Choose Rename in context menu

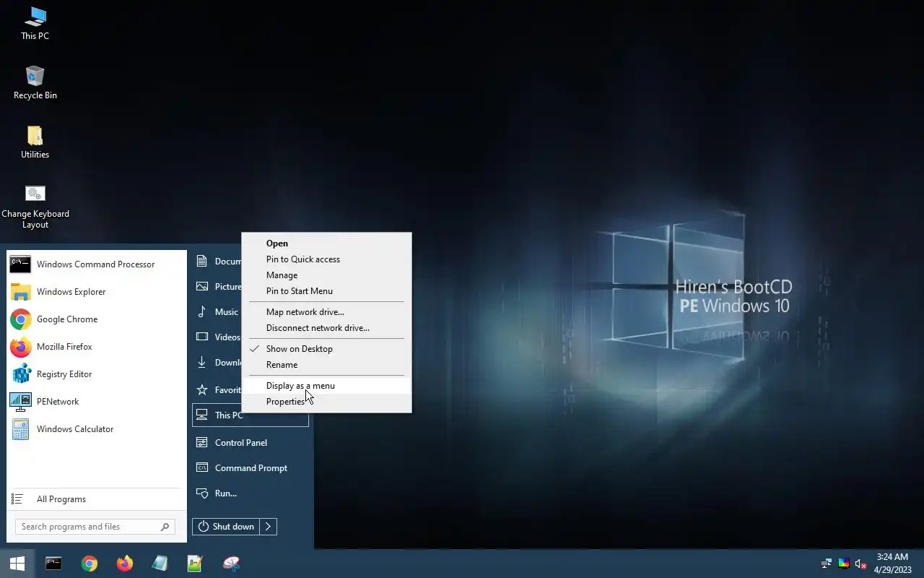click(327, 365)
